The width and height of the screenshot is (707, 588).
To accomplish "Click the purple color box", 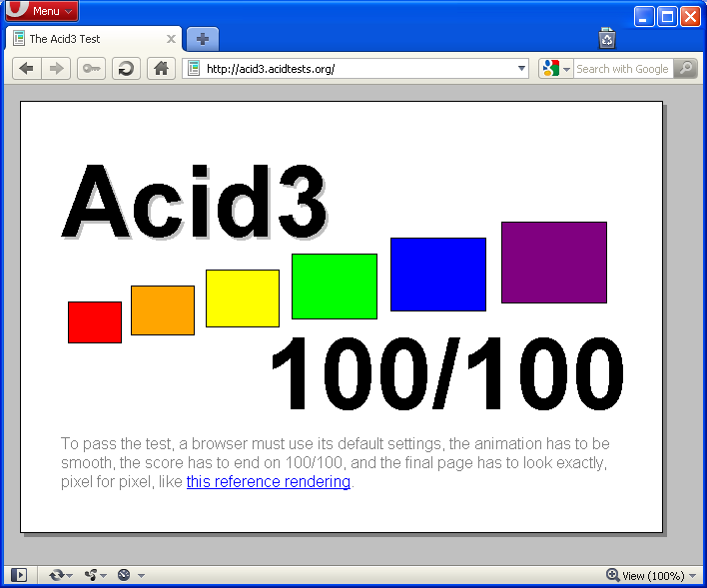I will pyautogui.click(x=554, y=263).
